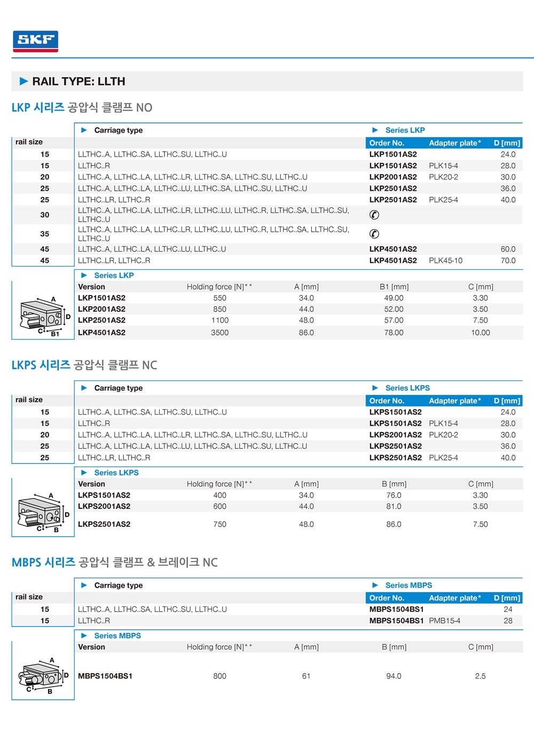The width and height of the screenshot is (534, 756).
Task: Click "MBPS1504BS1" in the MBPS Version table
Action: [105, 676]
